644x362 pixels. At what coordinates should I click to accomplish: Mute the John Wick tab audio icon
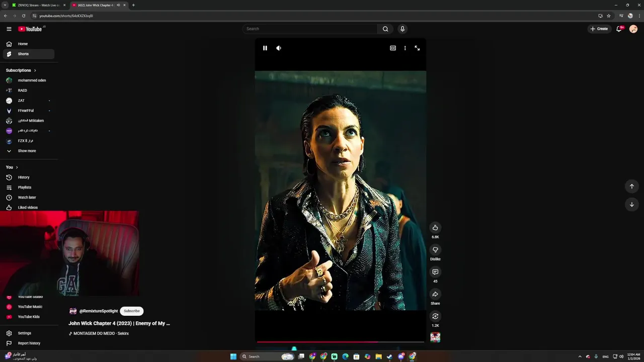(x=118, y=5)
